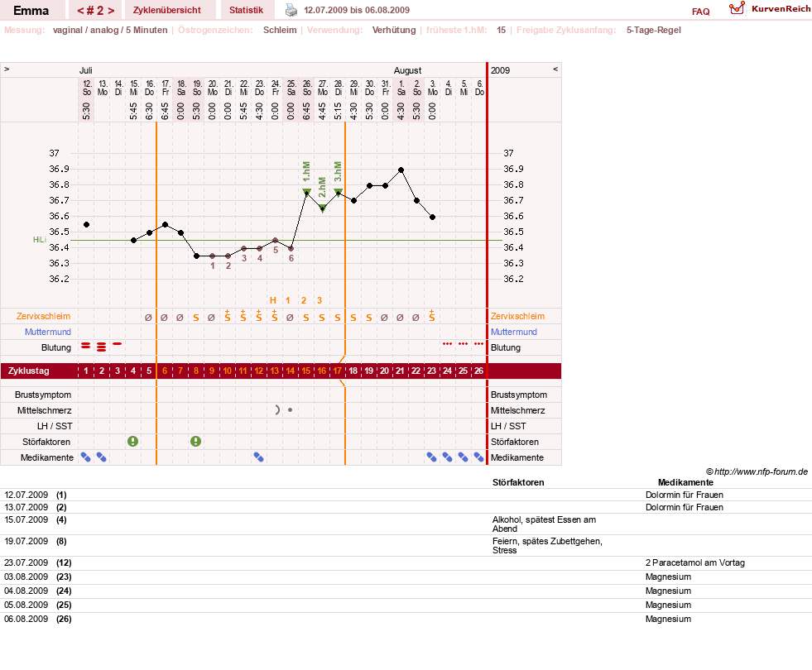Click medication pill icon on cycle day 12
Viewport: 812px width, 670px height.
click(x=258, y=457)
